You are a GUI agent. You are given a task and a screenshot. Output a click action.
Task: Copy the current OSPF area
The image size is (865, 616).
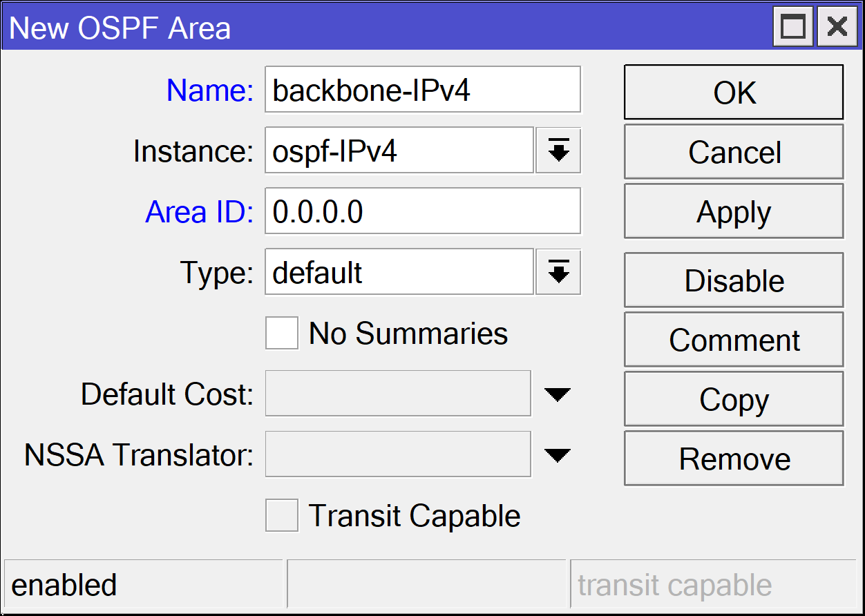point(733,398)
